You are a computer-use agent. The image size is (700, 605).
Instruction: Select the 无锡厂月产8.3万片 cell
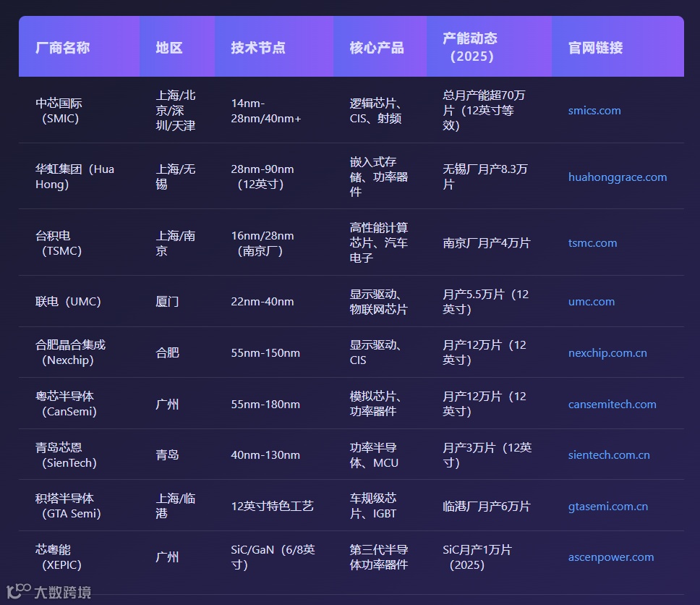(x=490, y=177)
